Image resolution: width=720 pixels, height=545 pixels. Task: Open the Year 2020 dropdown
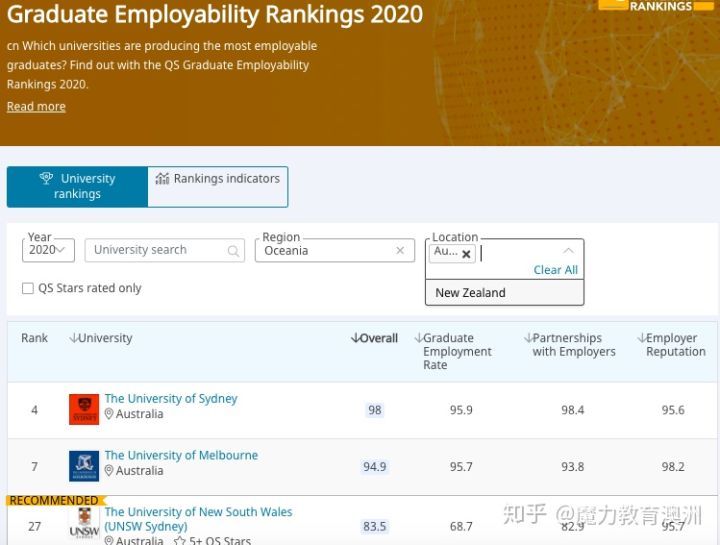[48, 250]
